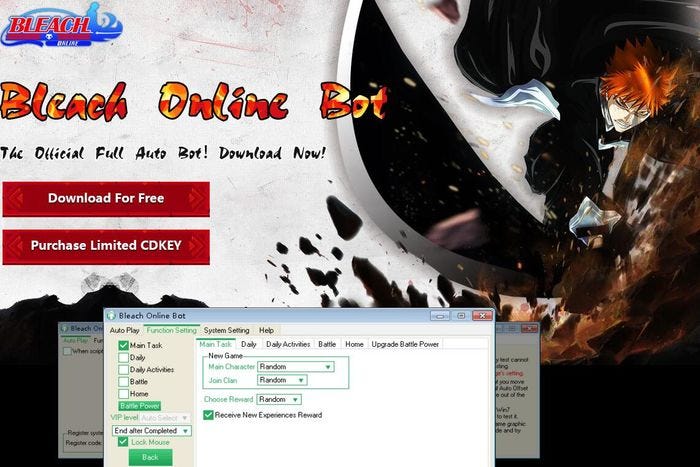Enable the Daily checkbox in left panel
Viewport: 700px width, 467px height.
coord(124,358)
